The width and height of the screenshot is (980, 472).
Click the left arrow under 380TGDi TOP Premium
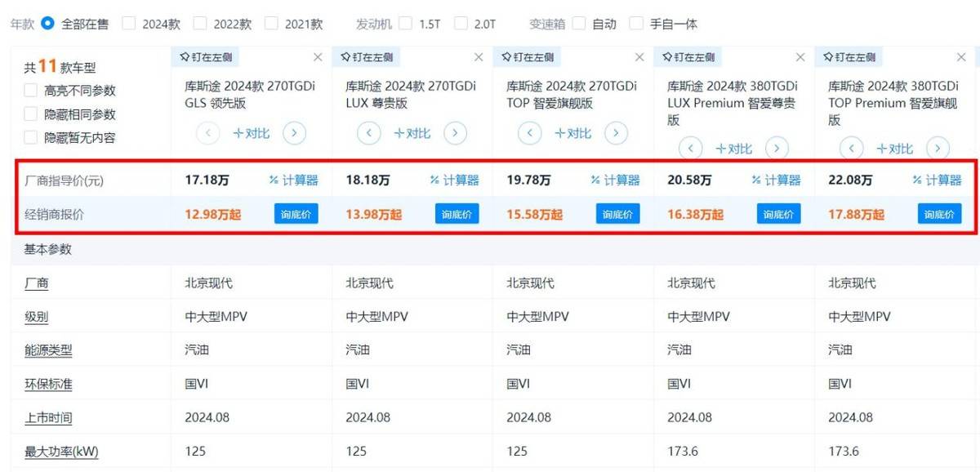[852, 149]
